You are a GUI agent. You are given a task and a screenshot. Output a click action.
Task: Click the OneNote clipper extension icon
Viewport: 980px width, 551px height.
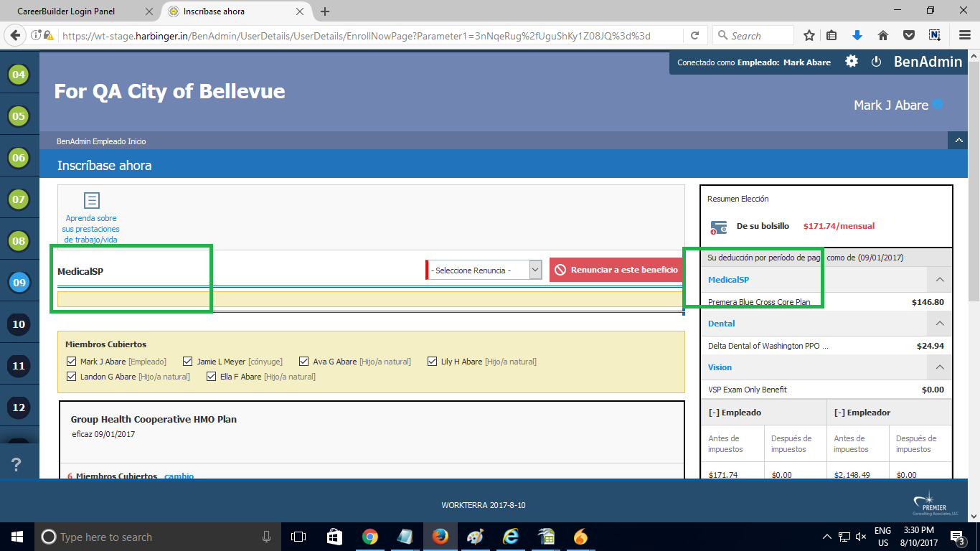click(934, 35)
